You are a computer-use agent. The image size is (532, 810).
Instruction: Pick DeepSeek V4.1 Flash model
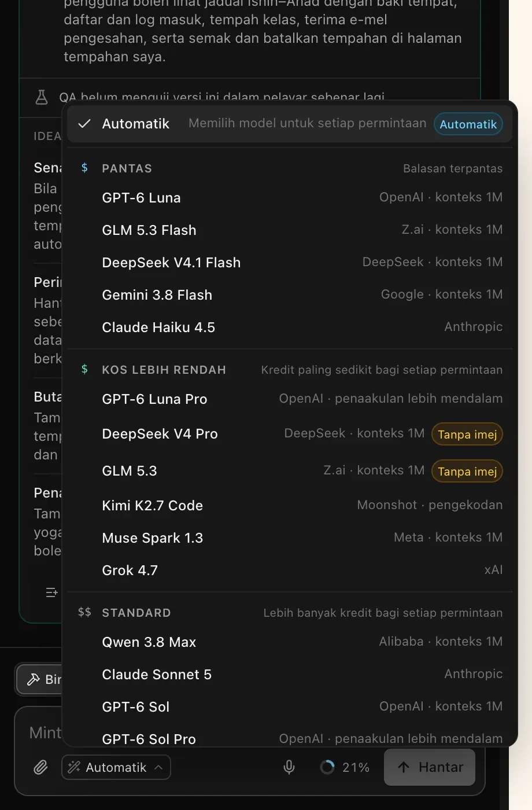(290, 263)
